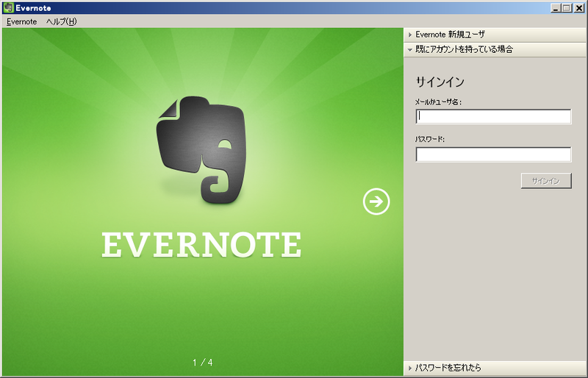Focus the メールかユーザ名 input field
This screenshot has width=588, height=378.
tap(493, 116)
